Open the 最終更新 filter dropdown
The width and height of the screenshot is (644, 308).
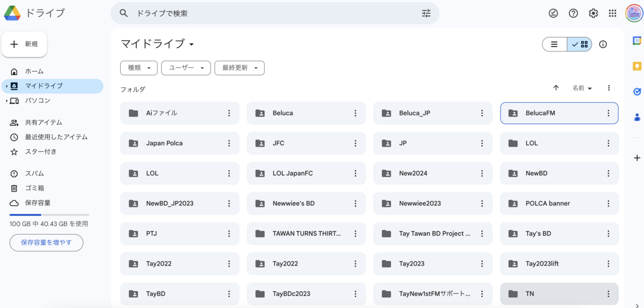pyautogui.click(x=239, y=68)
